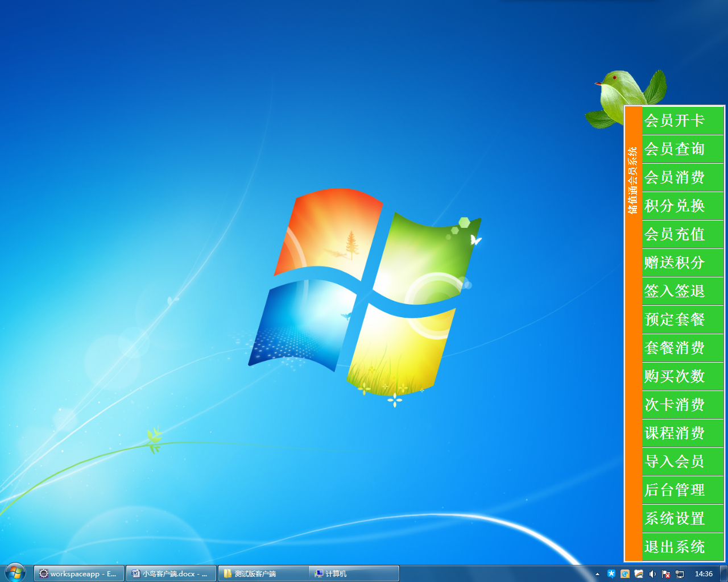Switch to 小鸟客户端.docx taskbar window
This screenshot has height=582, width=728.
click(x=171, y=573)
